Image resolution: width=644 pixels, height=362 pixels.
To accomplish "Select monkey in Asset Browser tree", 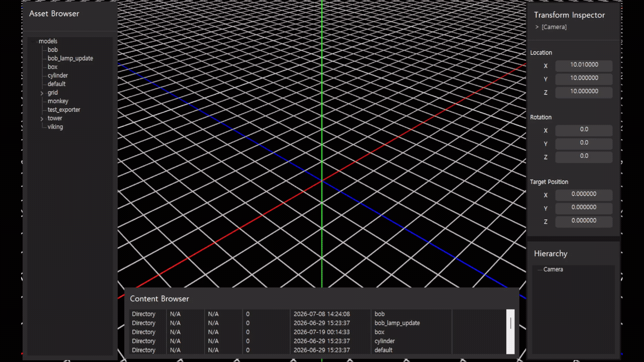I will tap(58, 101).
